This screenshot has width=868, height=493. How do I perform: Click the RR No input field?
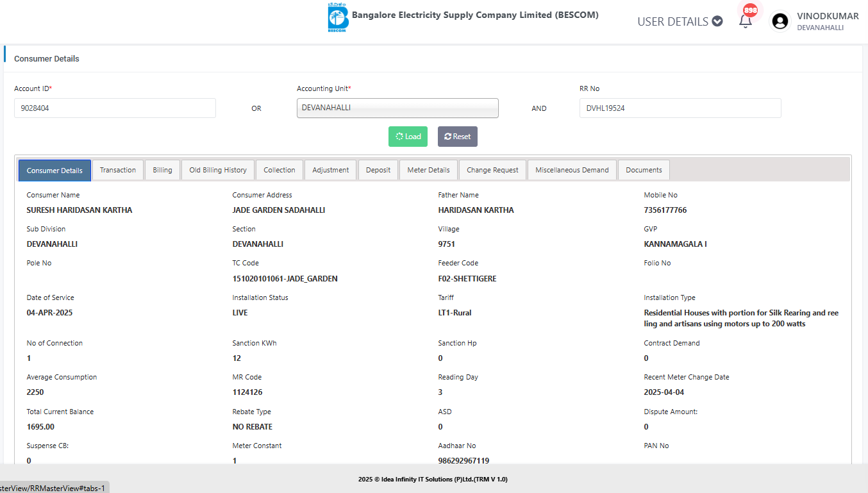[x=680, y=108]
